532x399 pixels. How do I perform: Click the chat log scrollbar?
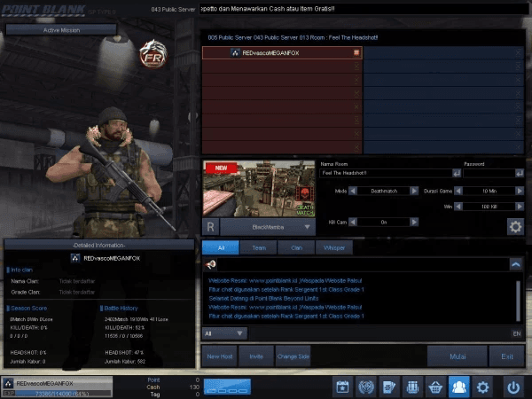[x=518, y=301]
